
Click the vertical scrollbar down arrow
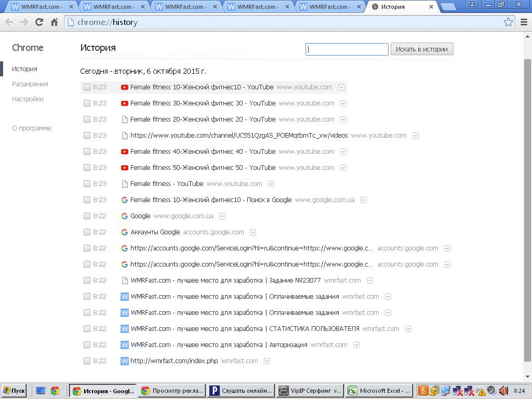click(x=528, y=377)
